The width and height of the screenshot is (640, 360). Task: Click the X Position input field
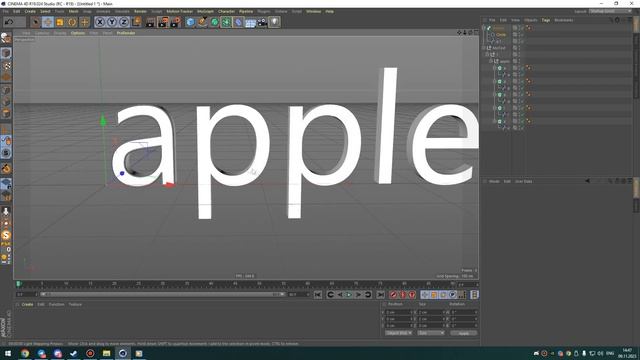(399, 313)
